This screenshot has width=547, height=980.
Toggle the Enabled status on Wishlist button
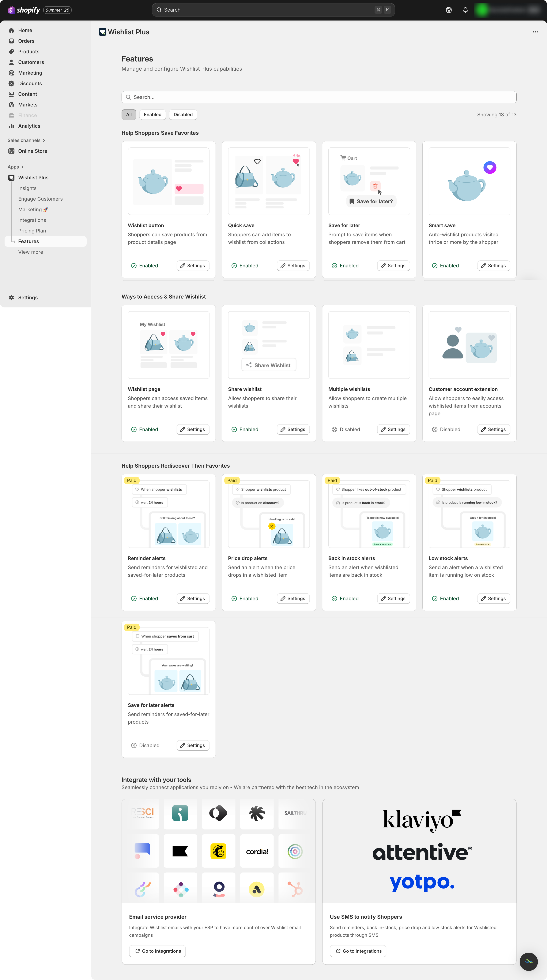(x=145, y=265)
